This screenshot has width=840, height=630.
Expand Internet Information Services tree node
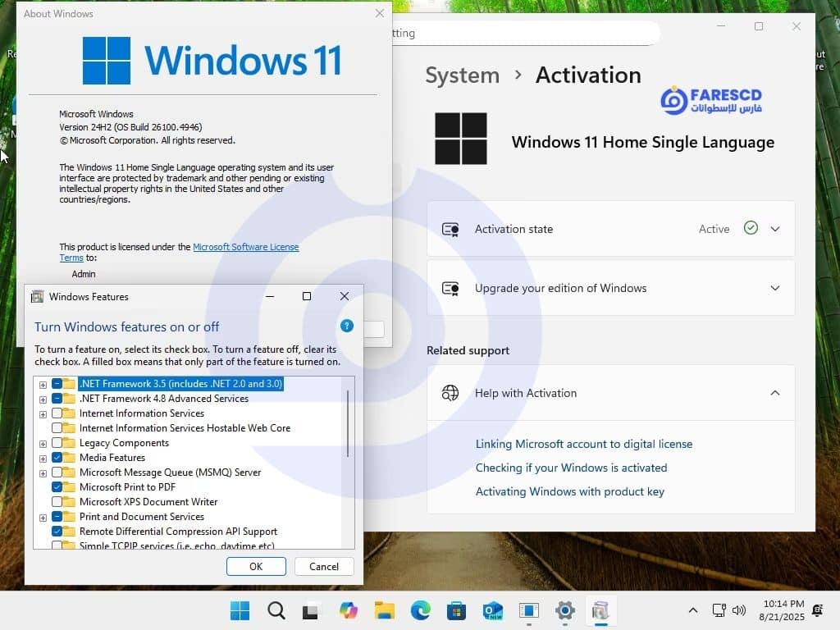(x=43, y=414)
